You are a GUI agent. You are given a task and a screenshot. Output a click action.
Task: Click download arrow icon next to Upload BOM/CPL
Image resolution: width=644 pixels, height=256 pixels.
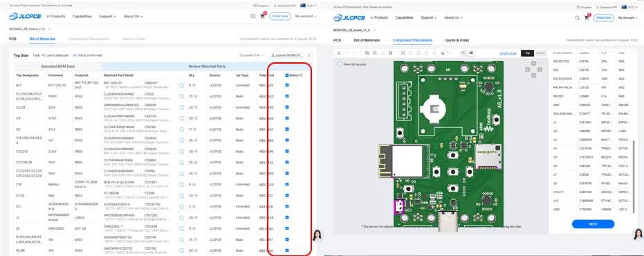[x=309, y=55]
